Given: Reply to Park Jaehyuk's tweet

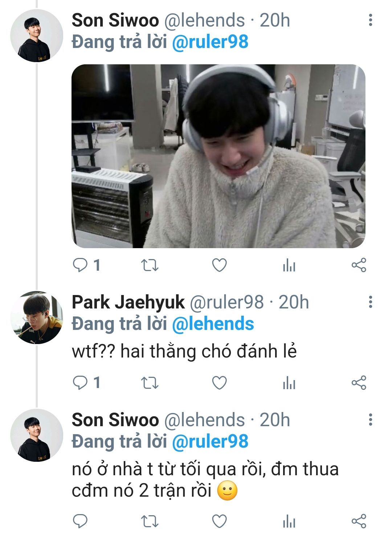Looking at the screenshot, I should (x=80, y=383).
